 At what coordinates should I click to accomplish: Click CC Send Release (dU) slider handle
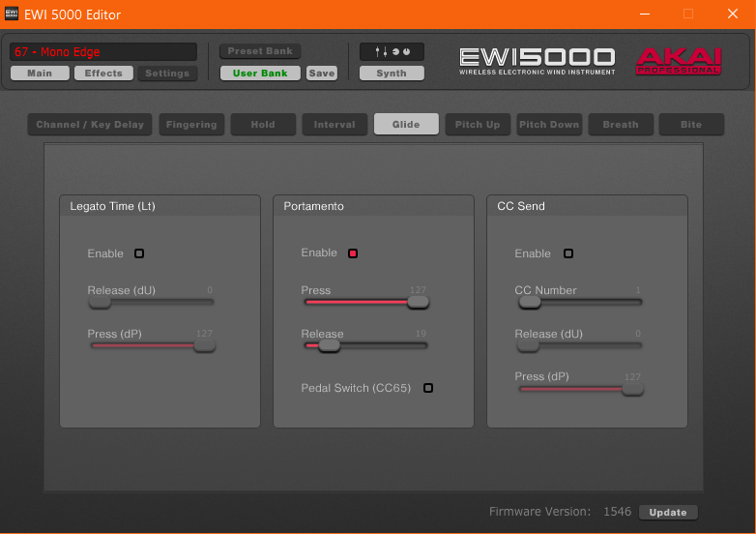528,346
